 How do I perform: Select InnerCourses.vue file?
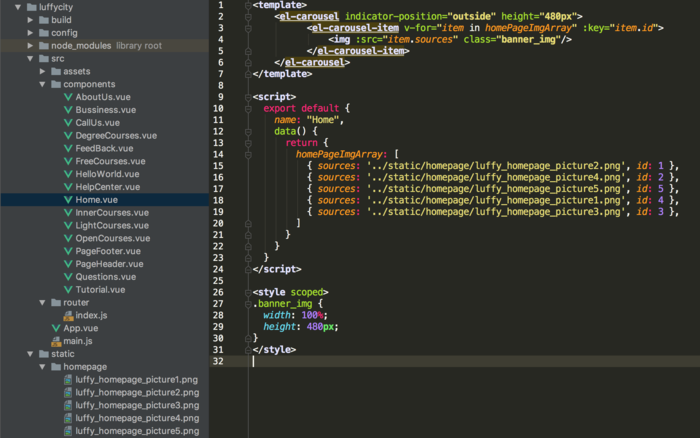point(112,213)
